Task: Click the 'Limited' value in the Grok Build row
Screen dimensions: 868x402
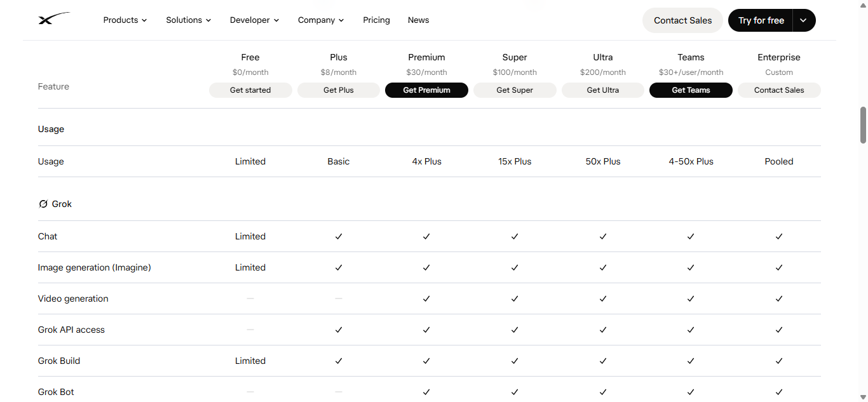Action: (x=250, y=361)
